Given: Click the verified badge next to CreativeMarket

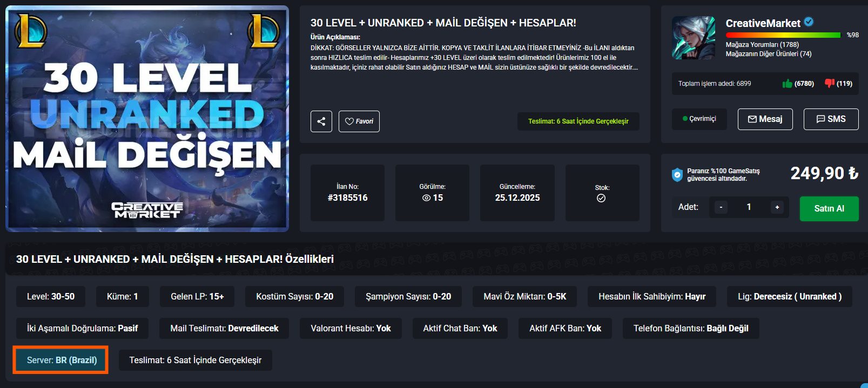Looking at the screenshot, I should pos(809,22).
